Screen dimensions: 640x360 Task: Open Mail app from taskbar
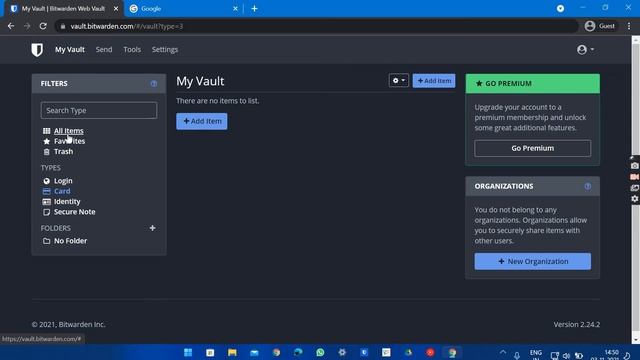254,353
